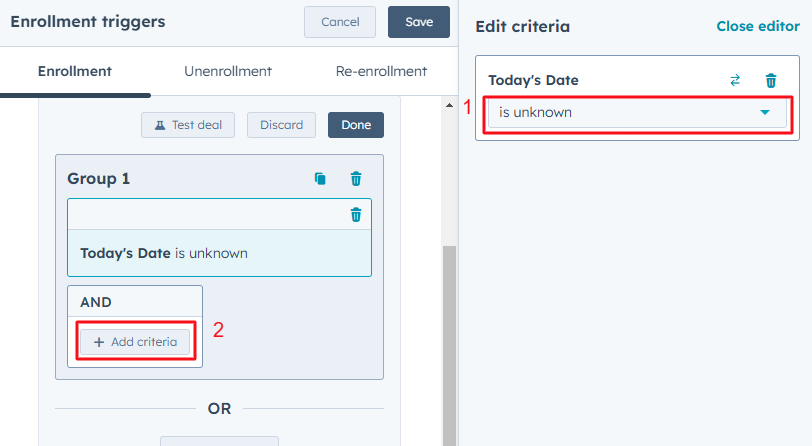
Task: Save the enrollment triggers
Action: (419, 22)
